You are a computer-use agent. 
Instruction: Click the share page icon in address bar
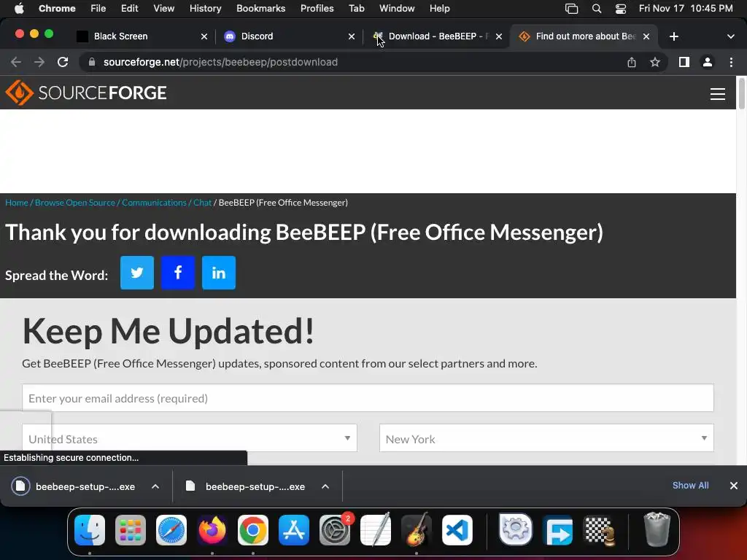click(x=632, y=62)
